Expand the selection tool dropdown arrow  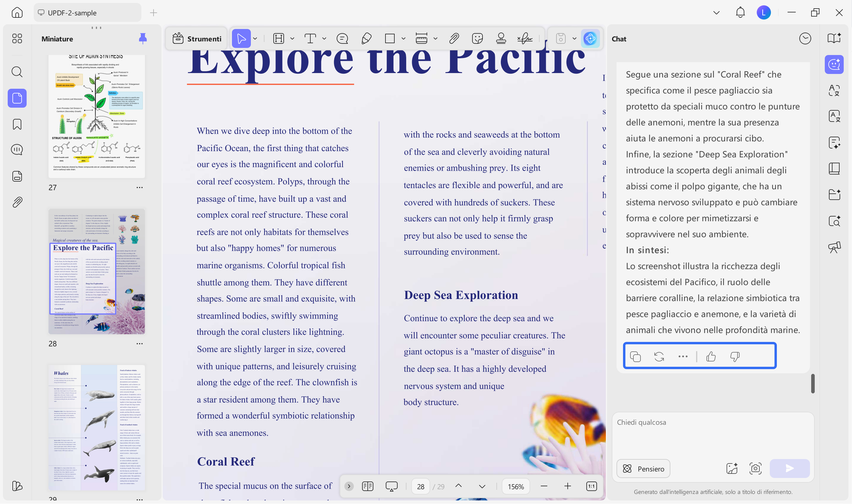pos(255,38)
